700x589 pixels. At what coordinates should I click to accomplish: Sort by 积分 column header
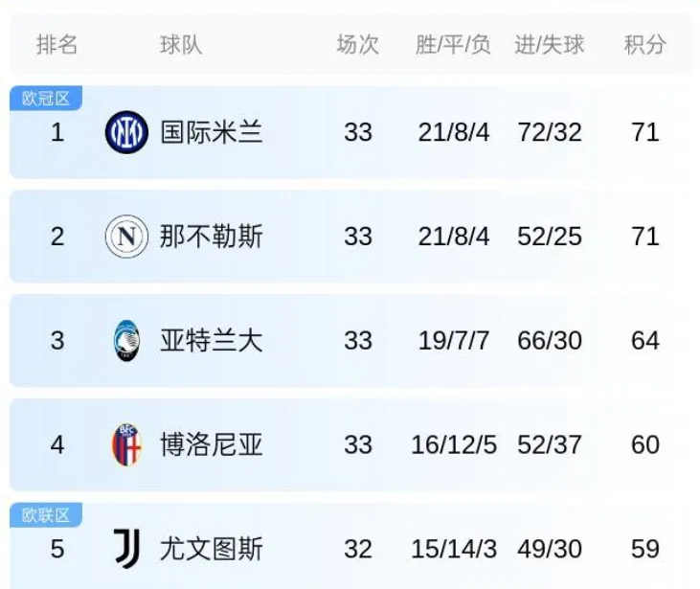[x=645, y=45]
